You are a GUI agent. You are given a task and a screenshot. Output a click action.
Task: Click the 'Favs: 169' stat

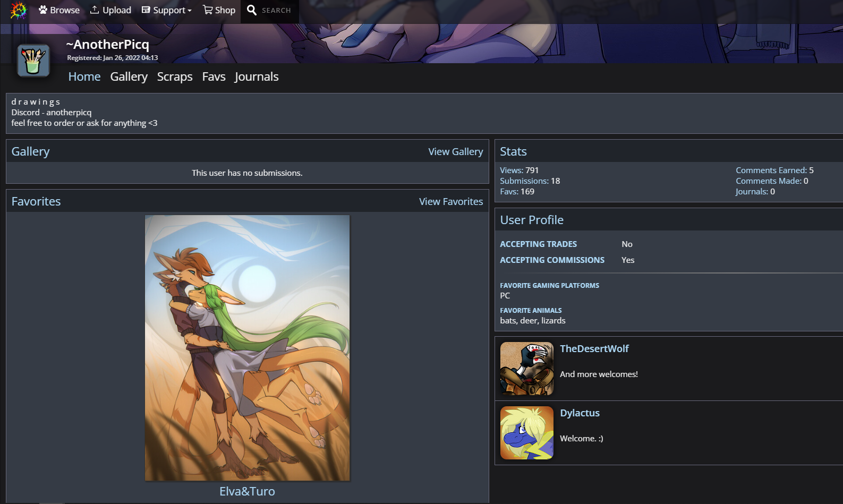point(517,191)
